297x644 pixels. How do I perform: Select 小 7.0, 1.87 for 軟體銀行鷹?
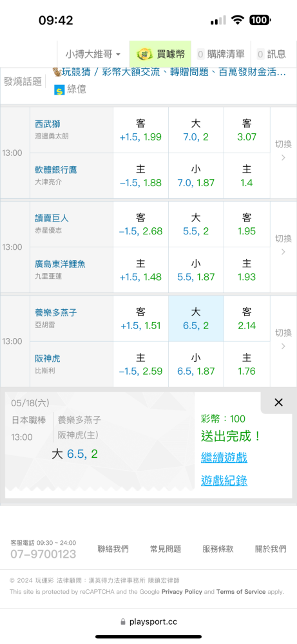click(x=196, y=176)
